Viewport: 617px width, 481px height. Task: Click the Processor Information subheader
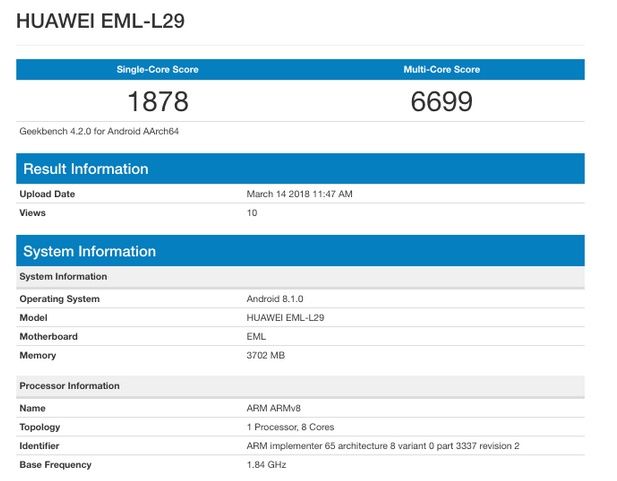300,386
